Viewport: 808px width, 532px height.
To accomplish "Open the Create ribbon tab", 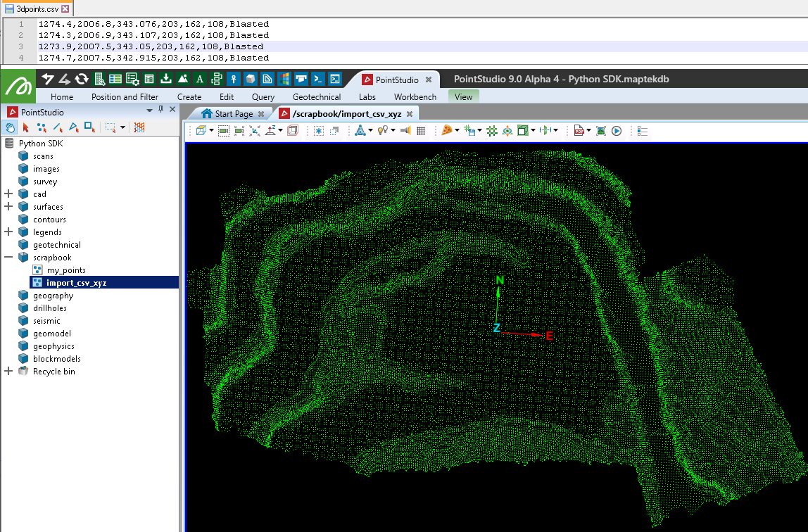I will coord(189,97).
